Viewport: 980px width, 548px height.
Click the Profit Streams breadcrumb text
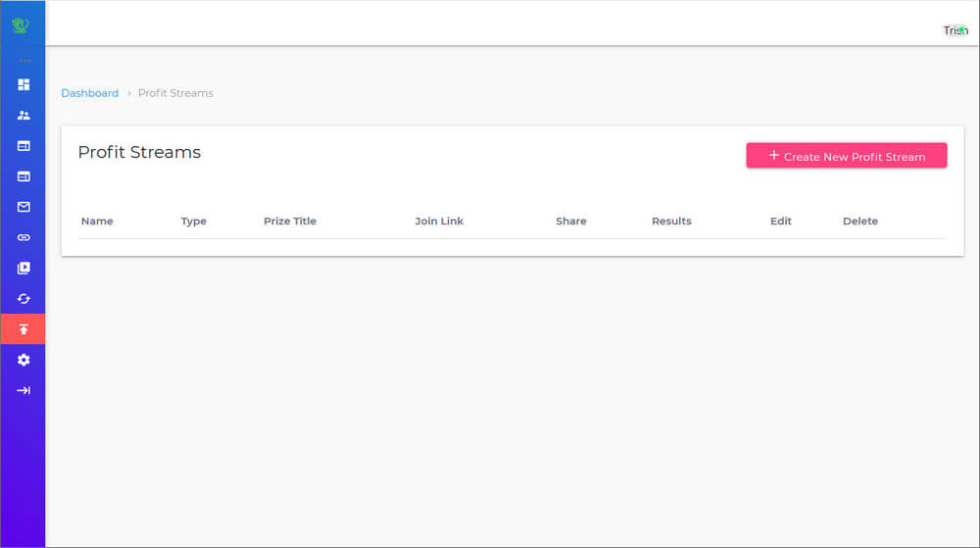pos(175,93)
